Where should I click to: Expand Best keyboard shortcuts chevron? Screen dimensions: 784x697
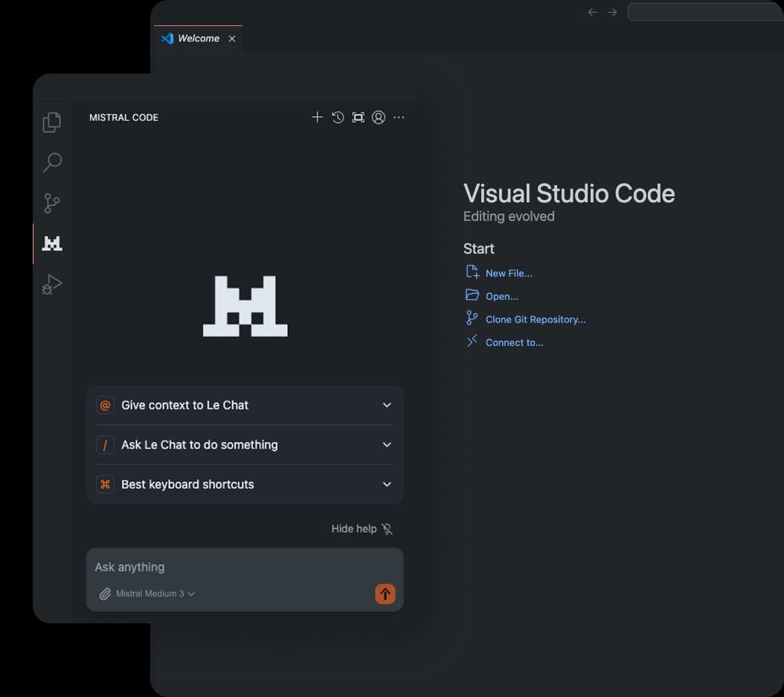(x=387, y=484)
